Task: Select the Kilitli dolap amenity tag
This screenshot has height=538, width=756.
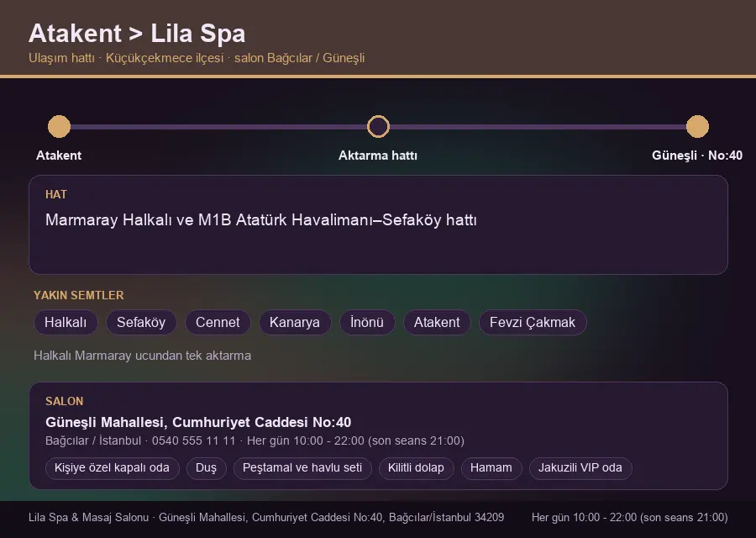Action: (x=416, y=468)
